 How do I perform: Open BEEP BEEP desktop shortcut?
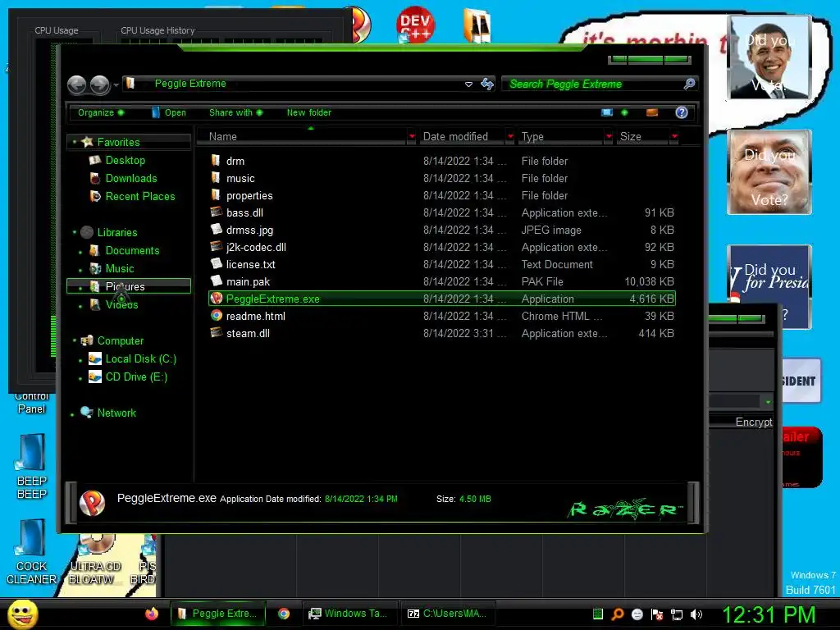pyautogui.click(x=32, y=467)
